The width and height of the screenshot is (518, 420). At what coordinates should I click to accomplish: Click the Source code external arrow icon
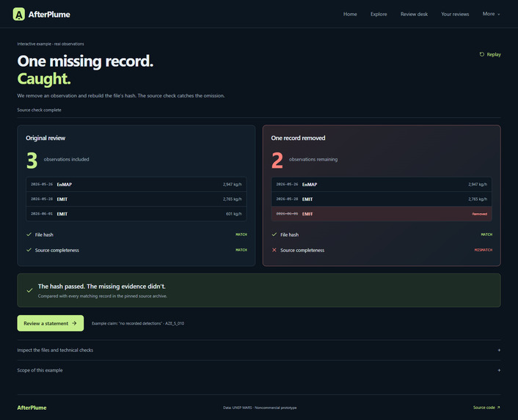pyautogui.click(x=498, y=408)
